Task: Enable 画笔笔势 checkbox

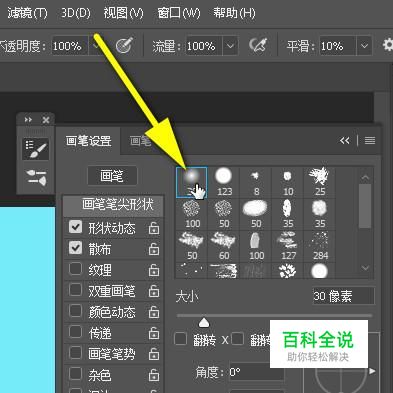Action: coord(76,353)
